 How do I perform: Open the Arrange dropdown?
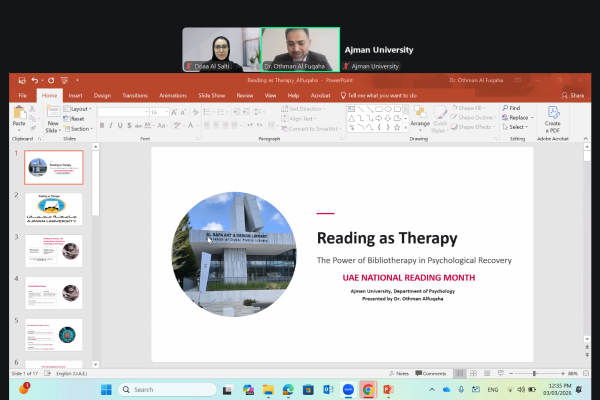click(420, 119)
